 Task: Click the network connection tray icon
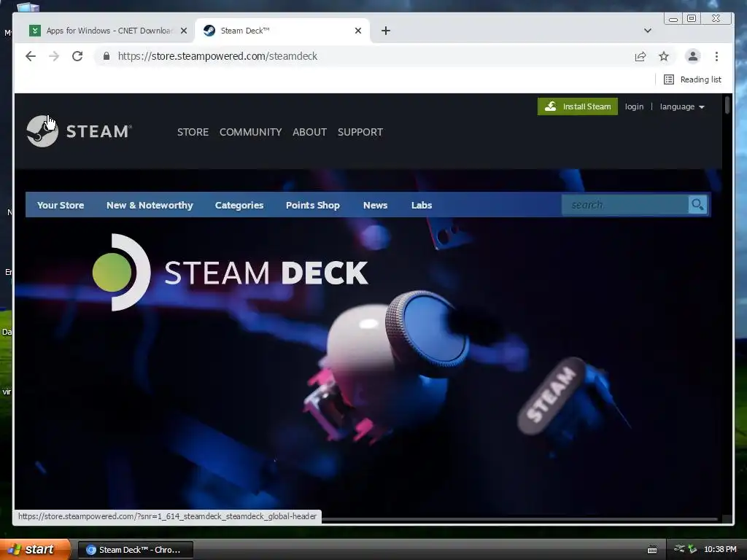point(679,548)
